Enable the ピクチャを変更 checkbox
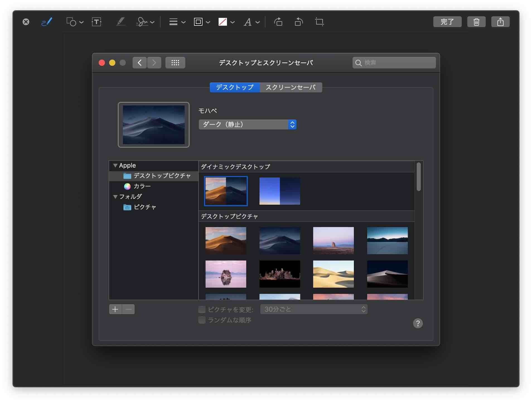The height and width of the screenshot is (402, 532). 202,309
